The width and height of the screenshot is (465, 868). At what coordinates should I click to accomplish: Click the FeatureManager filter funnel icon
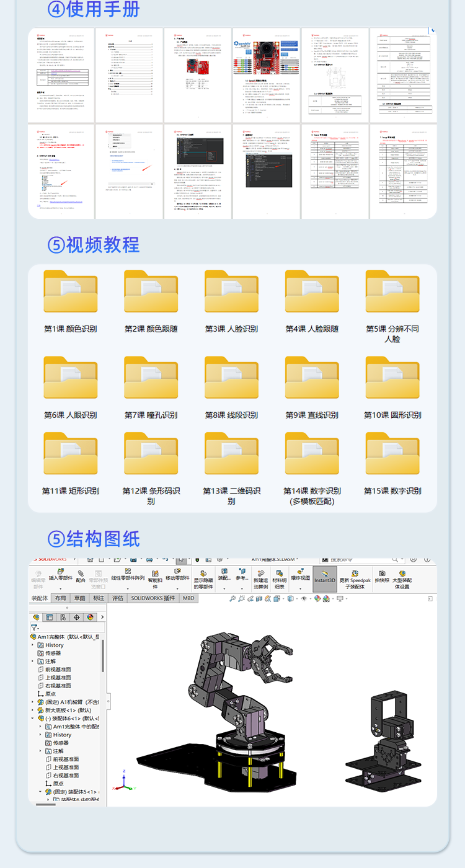(35, 627)
